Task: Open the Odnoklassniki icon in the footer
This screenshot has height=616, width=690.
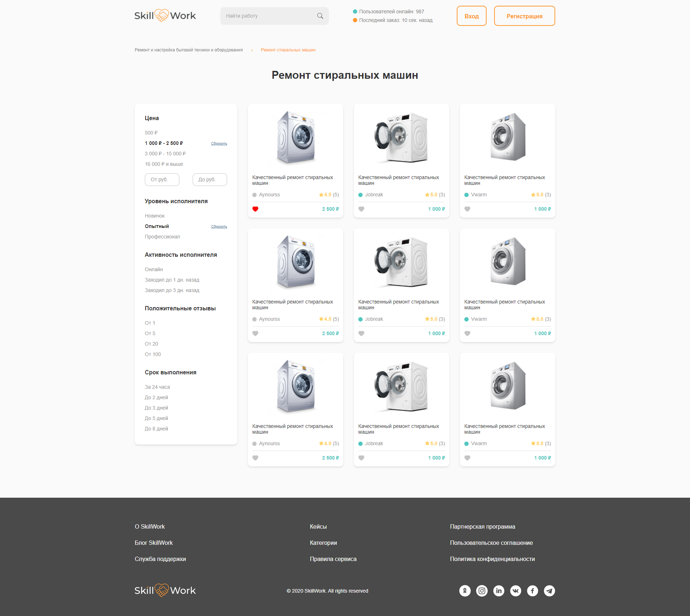Action: coord(465,591)
